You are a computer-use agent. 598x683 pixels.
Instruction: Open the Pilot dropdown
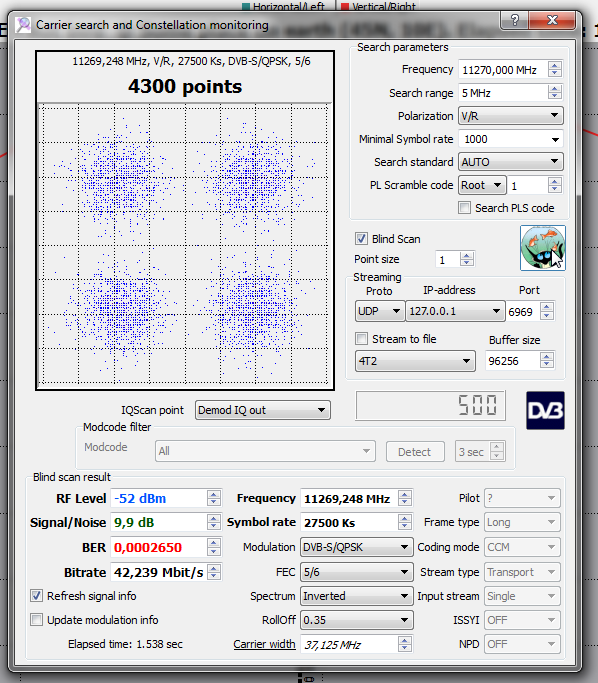(x=522, y=498)
